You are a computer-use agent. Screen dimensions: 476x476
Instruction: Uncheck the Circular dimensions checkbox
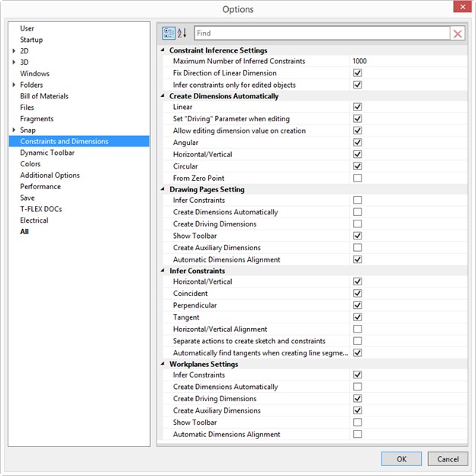[357, 166]
